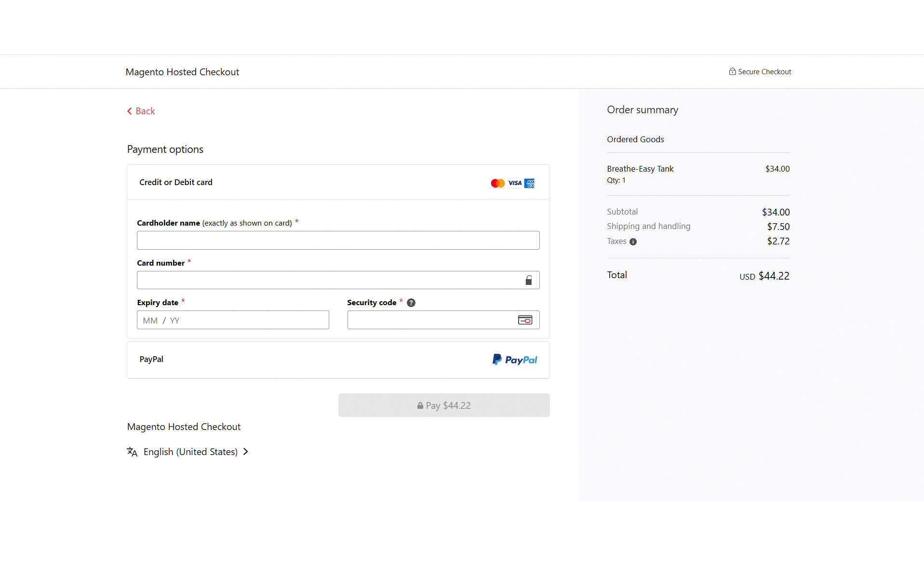The image size is (924, 578).
Task: Click the card graphic in security code field
Action: pos(525,320)
